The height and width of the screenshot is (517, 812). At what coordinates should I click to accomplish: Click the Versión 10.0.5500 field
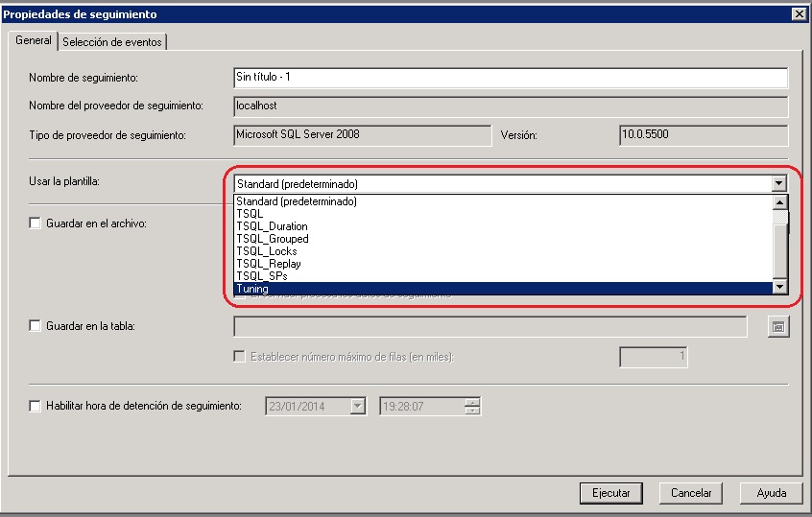pyautogui.click(x=704, y=135)
